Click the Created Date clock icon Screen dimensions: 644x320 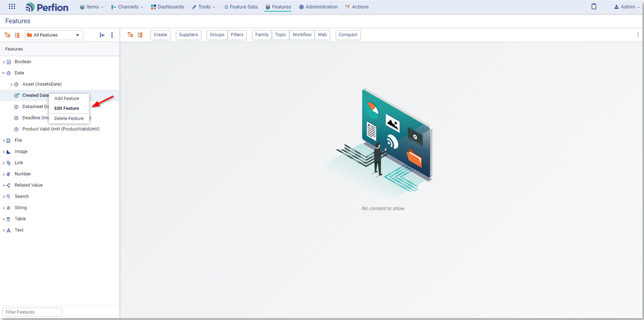pos(17,96)
